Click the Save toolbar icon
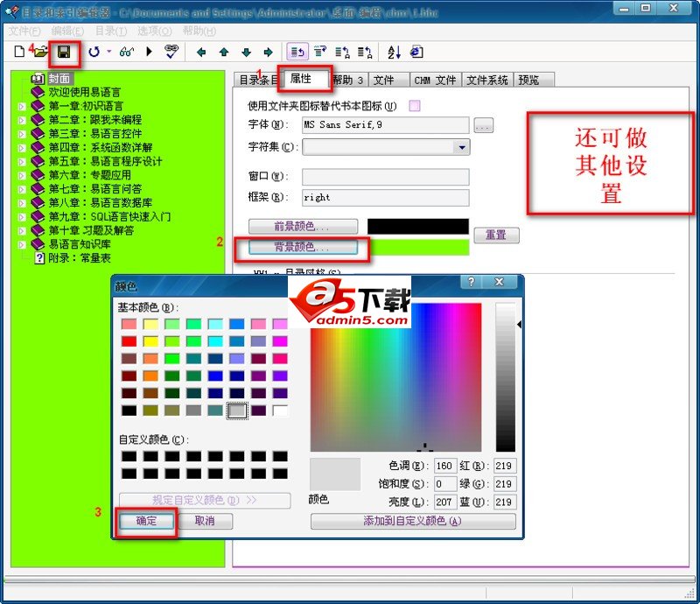Image resolution: width=700 pixels, height=604 pixels. click(63, 53)
